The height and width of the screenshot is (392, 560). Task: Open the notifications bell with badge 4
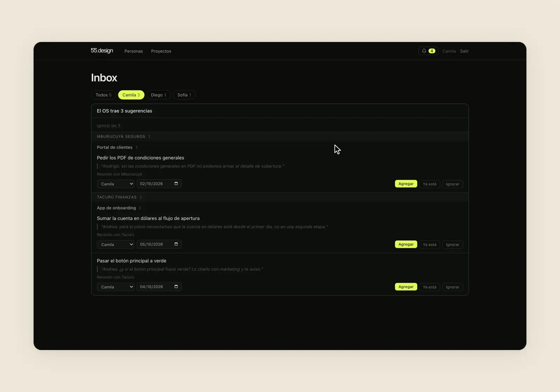click(x=428, y=51)
